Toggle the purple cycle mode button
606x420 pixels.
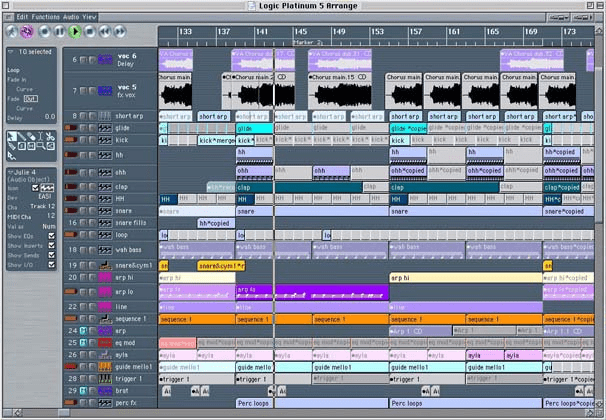(27, 31)
